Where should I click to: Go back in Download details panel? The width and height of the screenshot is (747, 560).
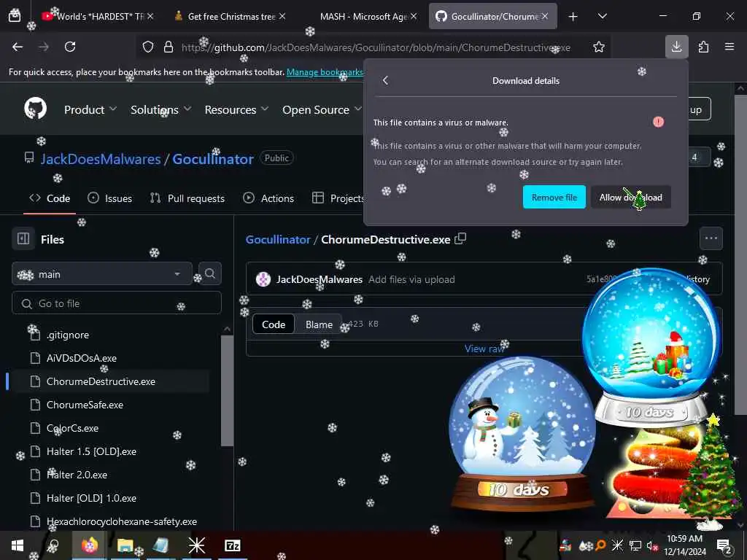pyautogui.click(x=385, y=80)
